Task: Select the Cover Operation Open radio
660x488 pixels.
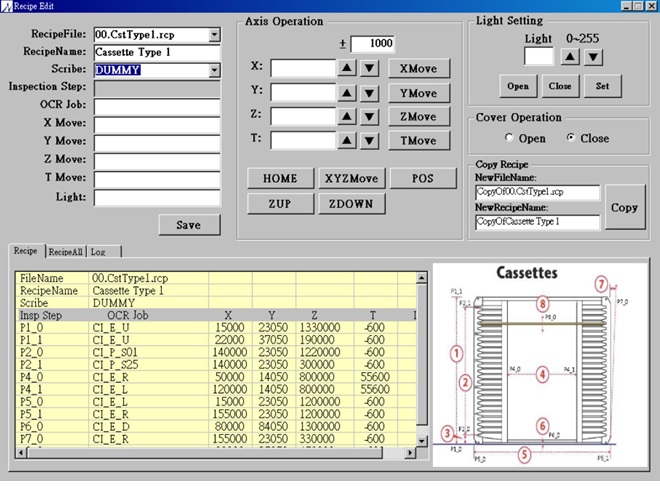Action: click(510, 138)
